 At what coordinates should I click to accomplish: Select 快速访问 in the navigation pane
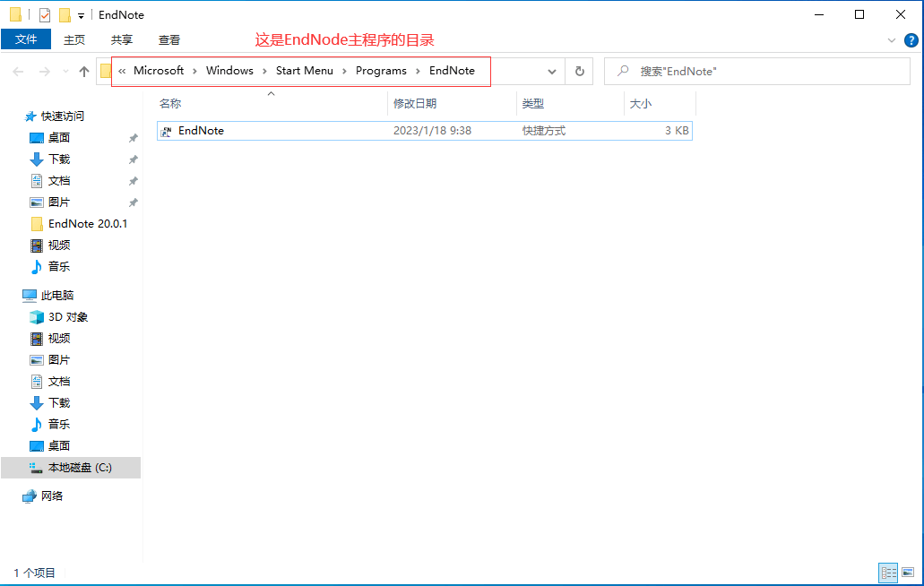tap(63, 116)
